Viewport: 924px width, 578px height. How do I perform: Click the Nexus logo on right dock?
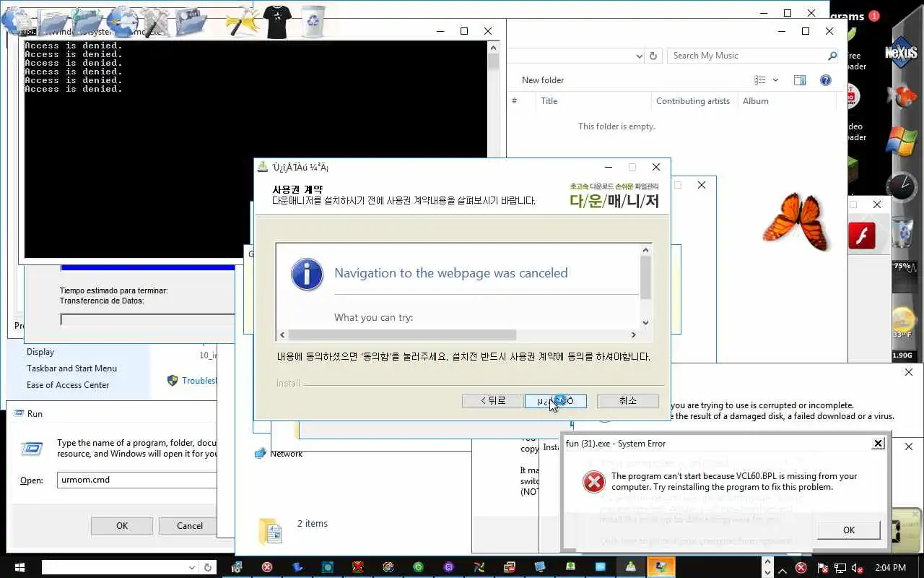(901, 52)
